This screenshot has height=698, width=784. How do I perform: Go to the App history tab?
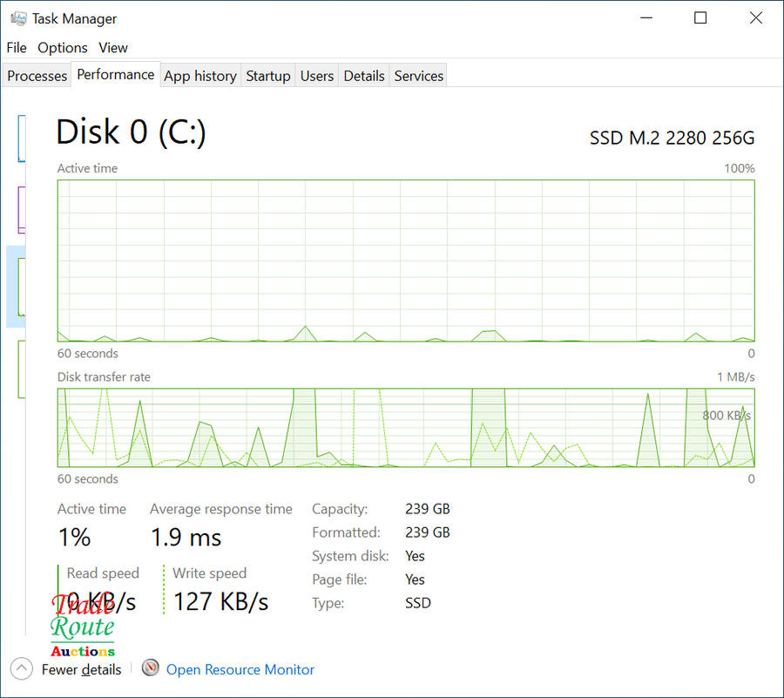click(x=200, y=76)
